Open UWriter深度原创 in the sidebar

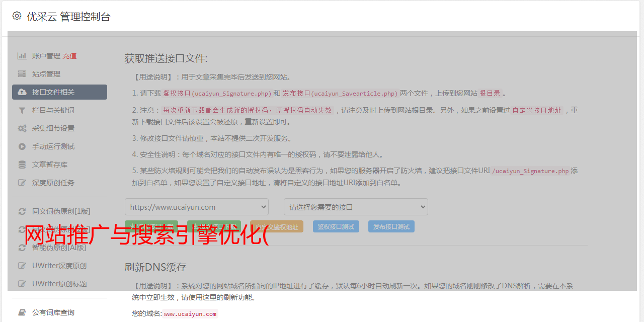coord(59,266)
